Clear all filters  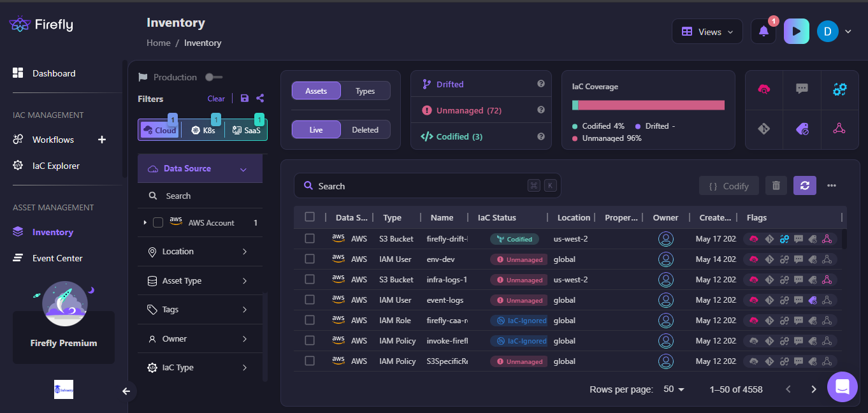216,99
